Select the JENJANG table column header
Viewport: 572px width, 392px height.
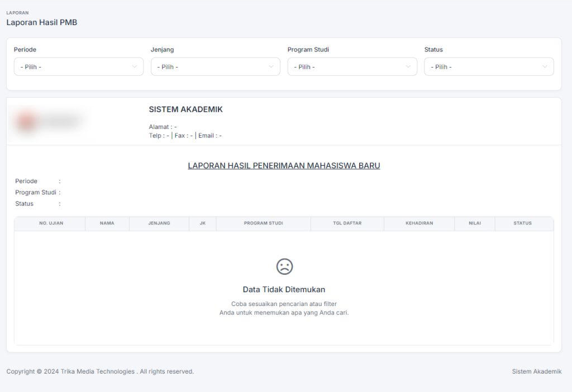(159, 223)
